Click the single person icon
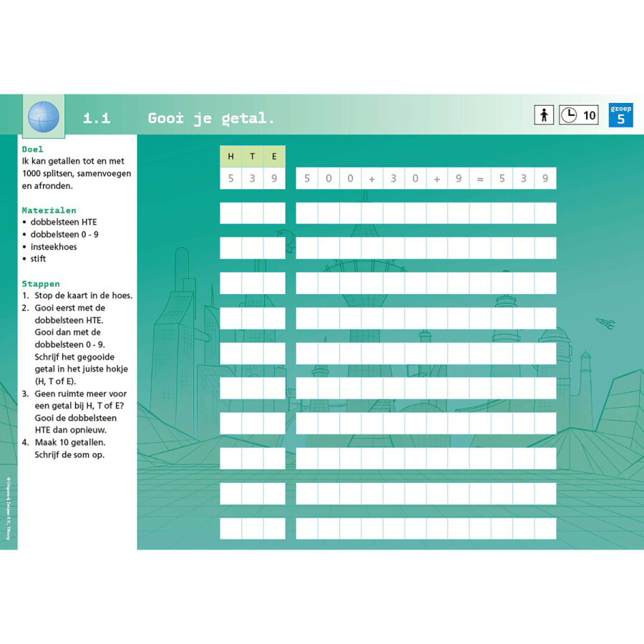Viewport: 644px width, 644px height. pyautogui.click(x=544, y=115)
